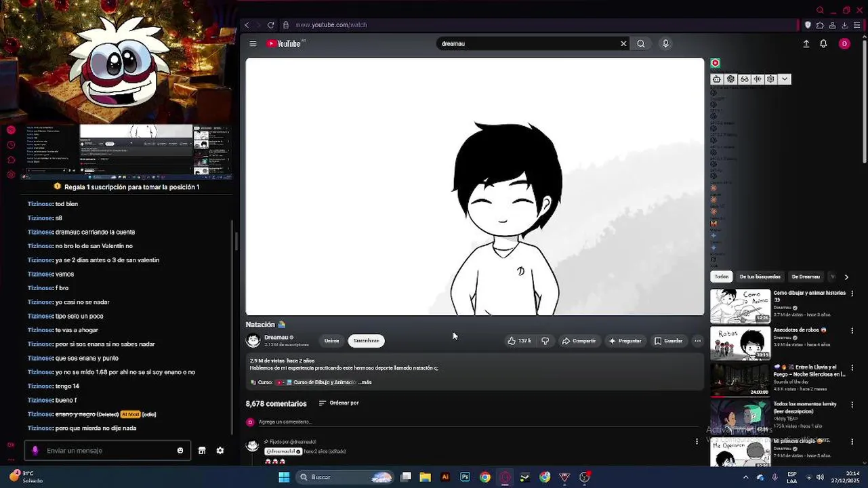Start voice search with microphone

[x=665, y=43]
